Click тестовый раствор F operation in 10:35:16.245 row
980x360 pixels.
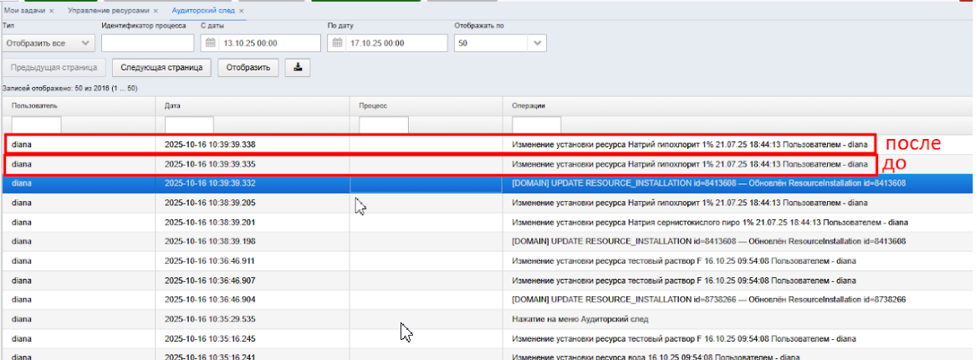tap(684, 339)
